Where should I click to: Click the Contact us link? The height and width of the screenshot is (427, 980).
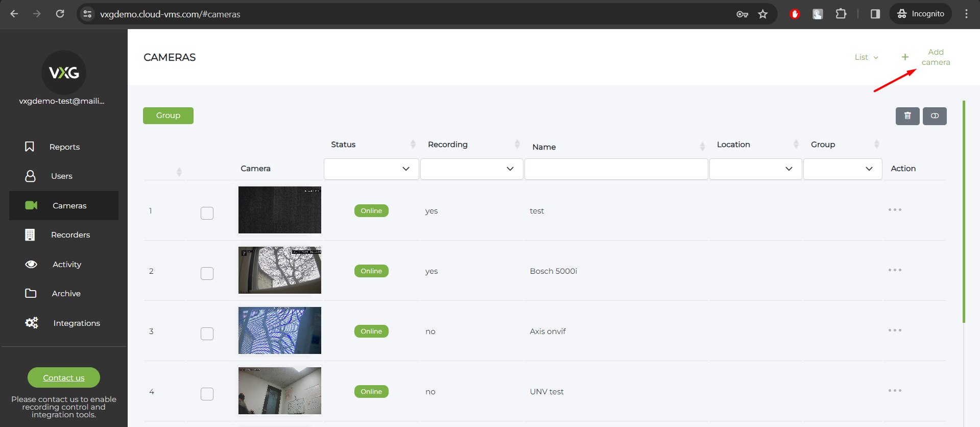click(x=64, y=378)
